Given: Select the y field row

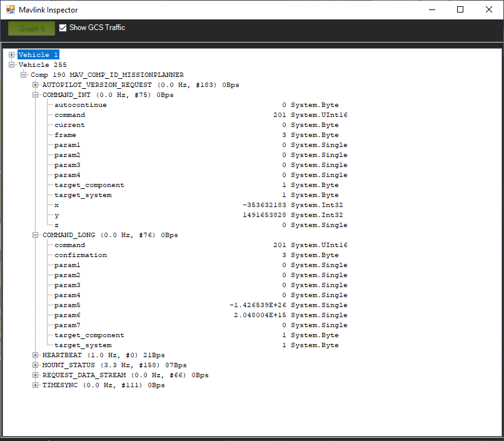Looking at the screenshot, I should [x=199, y=215].
